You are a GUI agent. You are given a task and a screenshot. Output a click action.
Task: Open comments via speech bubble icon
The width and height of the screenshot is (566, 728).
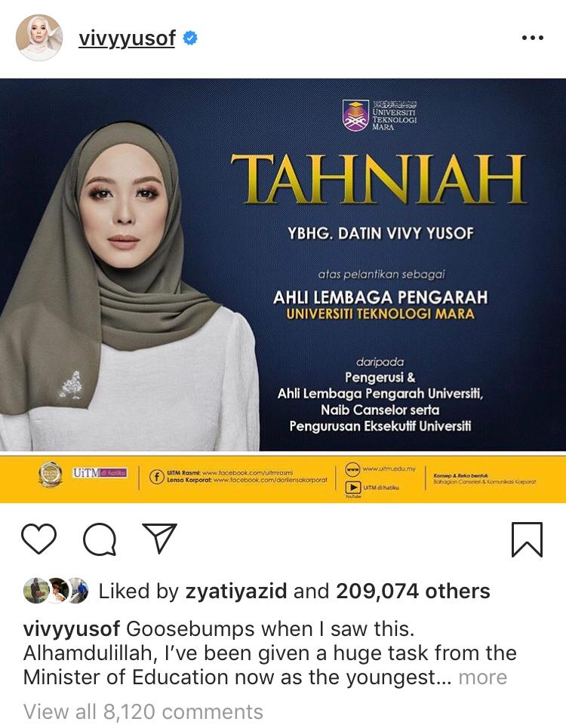tap(100, 539)
